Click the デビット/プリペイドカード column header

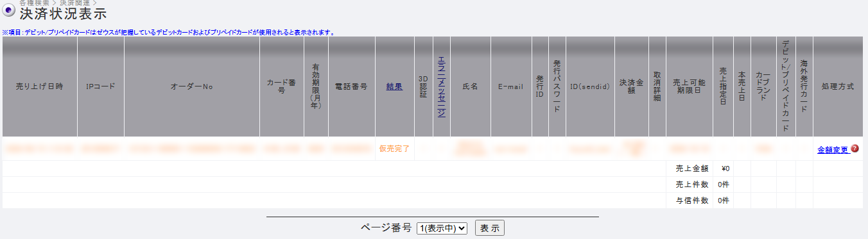coord(786,87)
